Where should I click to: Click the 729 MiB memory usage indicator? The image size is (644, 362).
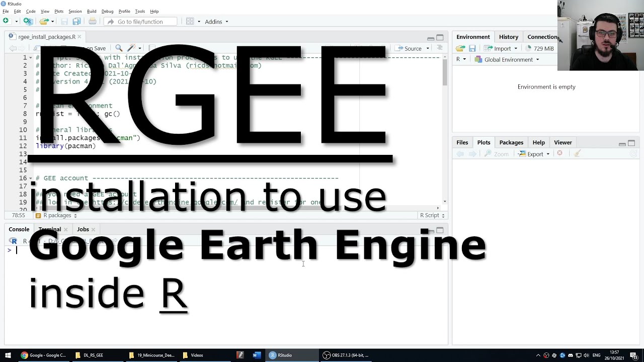(539, 48)
